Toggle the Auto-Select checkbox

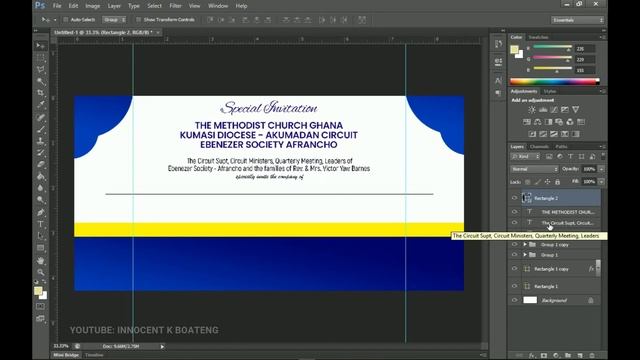pos(65,20)
